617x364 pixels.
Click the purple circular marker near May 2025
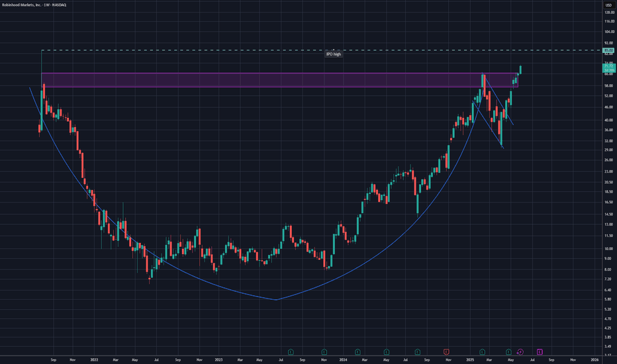click(x=520, y=352)
